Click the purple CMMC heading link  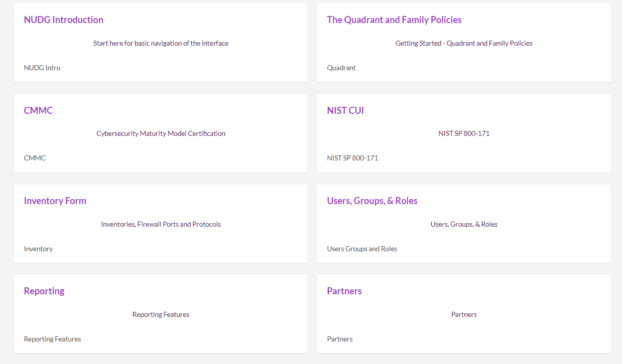point(38,110)
